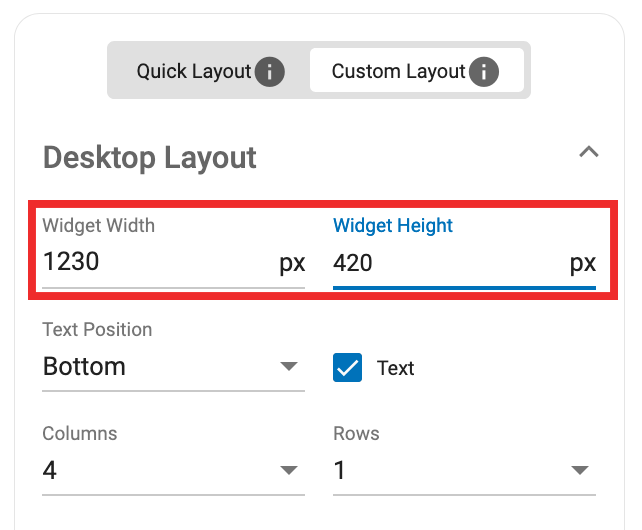Click the info icon beside Quick Layout
This screenshot has width=642, height=530.
click(x=270, y=72)
